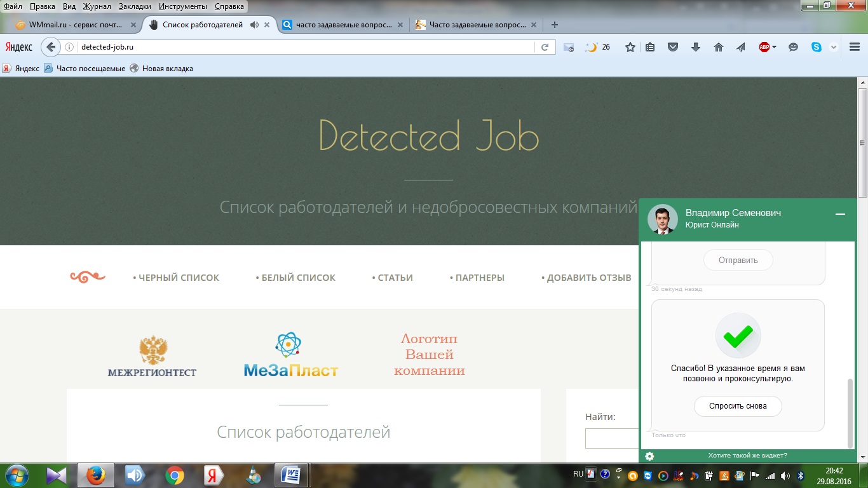Show bookmarks list icon

click(x=650, y=47)
